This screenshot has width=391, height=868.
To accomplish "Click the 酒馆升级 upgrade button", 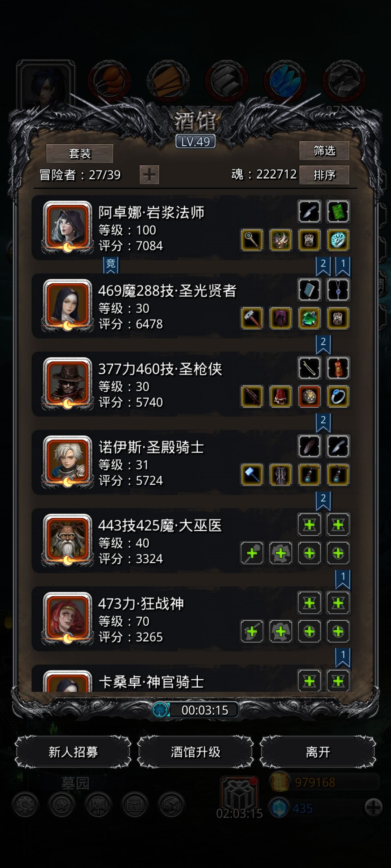I will [x=195, y=752].
